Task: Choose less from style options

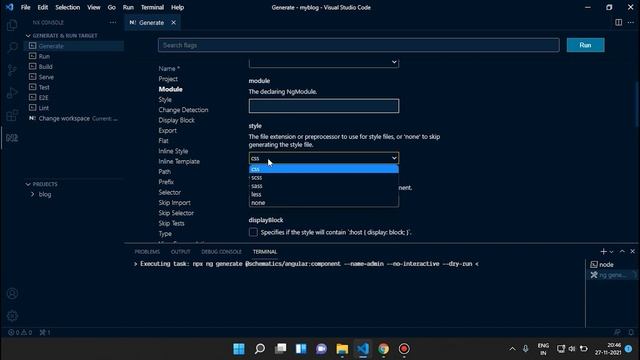Action: (x=324, y=194)
